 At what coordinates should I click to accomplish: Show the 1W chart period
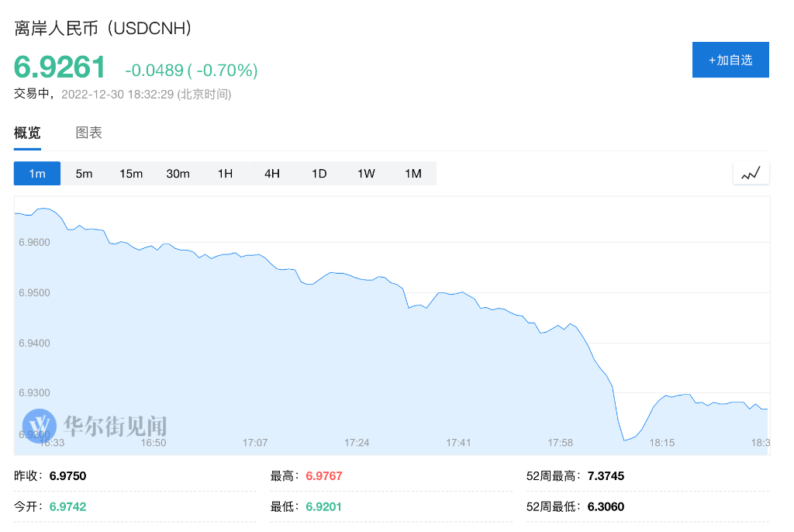366,174
